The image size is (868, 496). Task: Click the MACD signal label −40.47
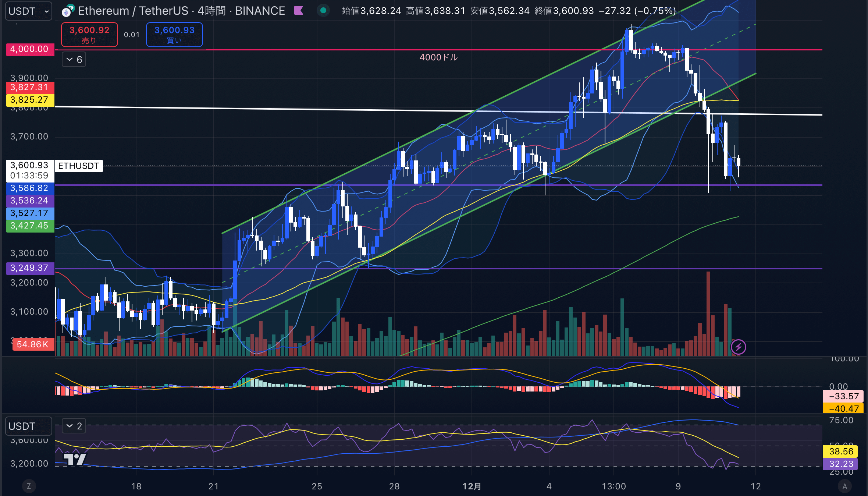coord(843,409)
